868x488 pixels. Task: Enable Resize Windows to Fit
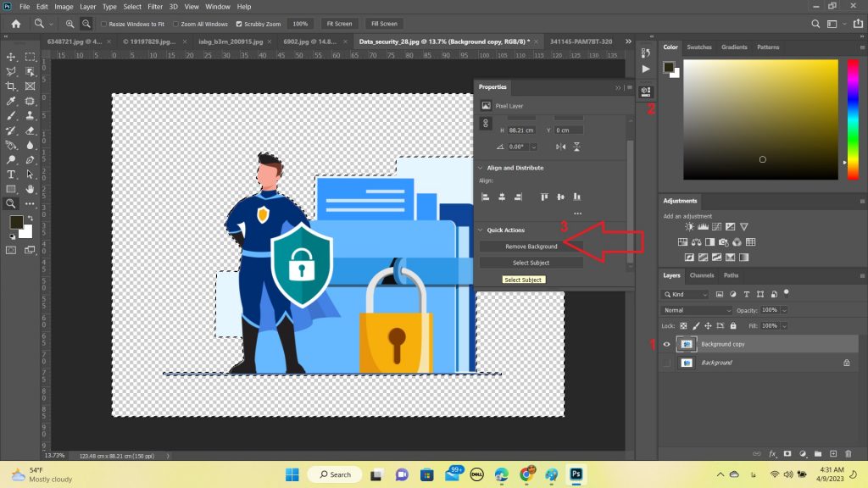tap(104, 24)
